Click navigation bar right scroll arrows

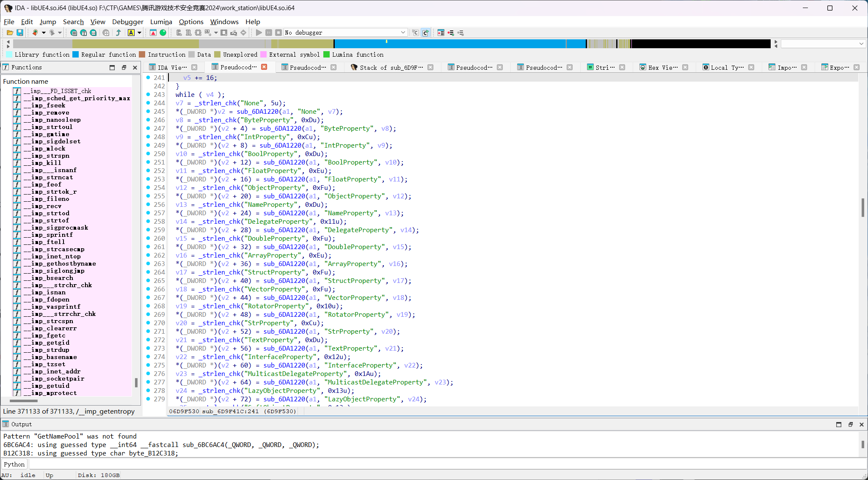click(x=776, y=44)
